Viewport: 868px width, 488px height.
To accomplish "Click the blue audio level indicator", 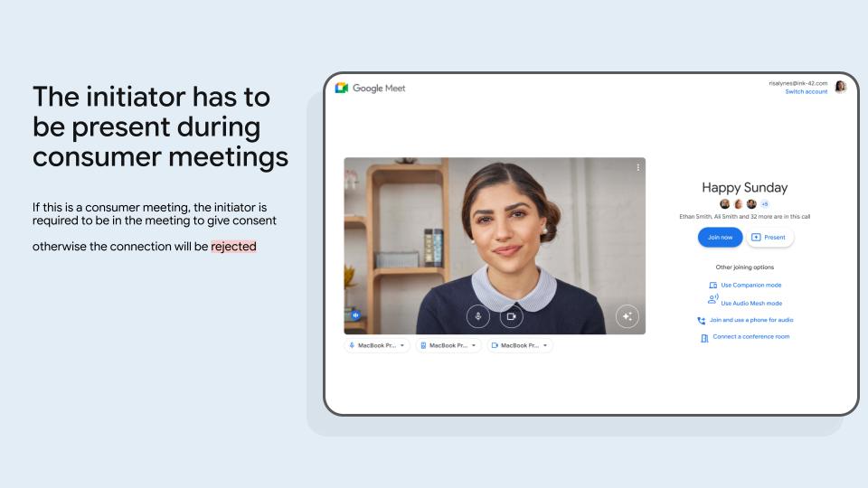I will click(x=355, y=315).
